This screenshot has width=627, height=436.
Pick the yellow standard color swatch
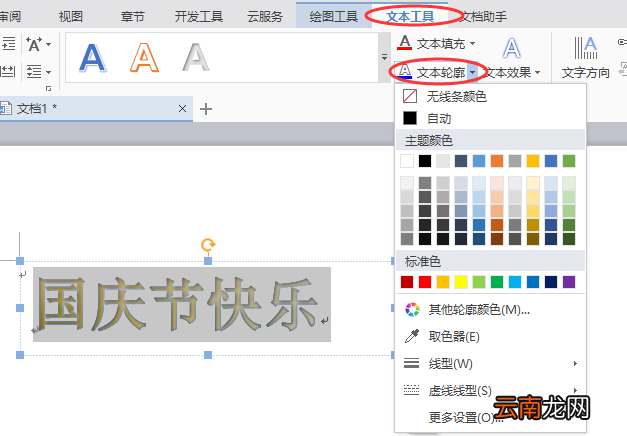click(x=461, y=282)
